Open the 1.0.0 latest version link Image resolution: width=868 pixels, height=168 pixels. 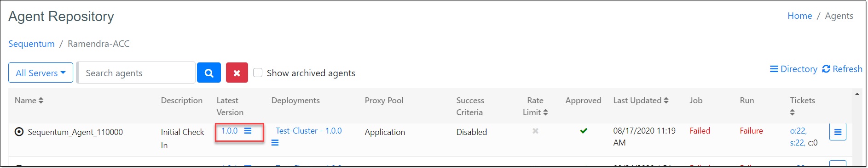click(229, 131)
